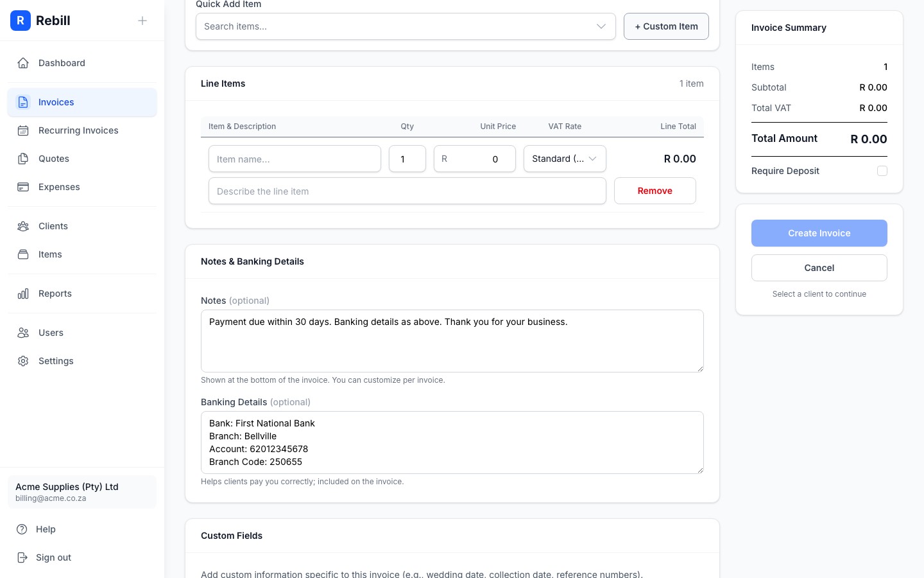Enable the Require Deposit checkbox
Image resolution: width=924 pixels, height=578 pixels.
pyautogui.click(x=882, y=171)
